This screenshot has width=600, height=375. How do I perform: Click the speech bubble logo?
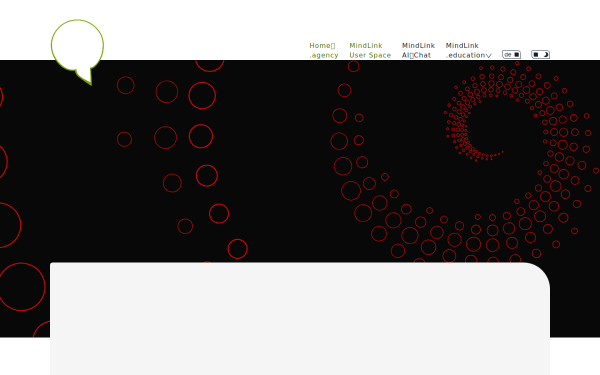(x=77, y=52)
